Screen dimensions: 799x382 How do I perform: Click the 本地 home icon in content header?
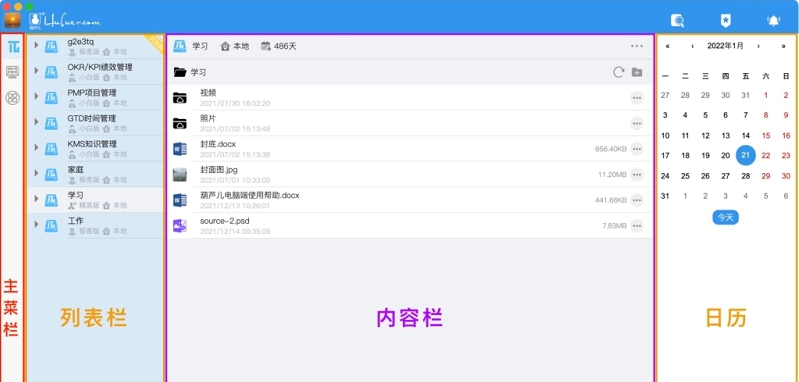[x=225, y=46]
